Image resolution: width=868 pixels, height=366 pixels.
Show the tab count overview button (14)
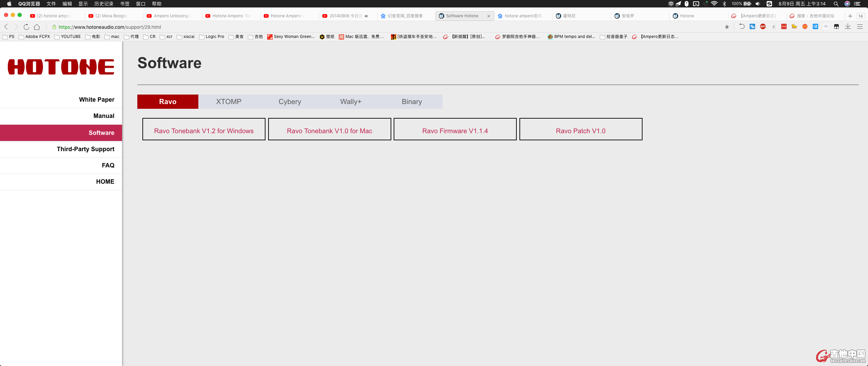point(861,16)
